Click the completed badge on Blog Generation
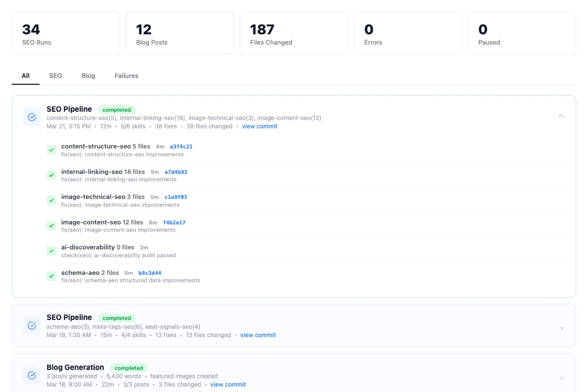 click(128, 368)
